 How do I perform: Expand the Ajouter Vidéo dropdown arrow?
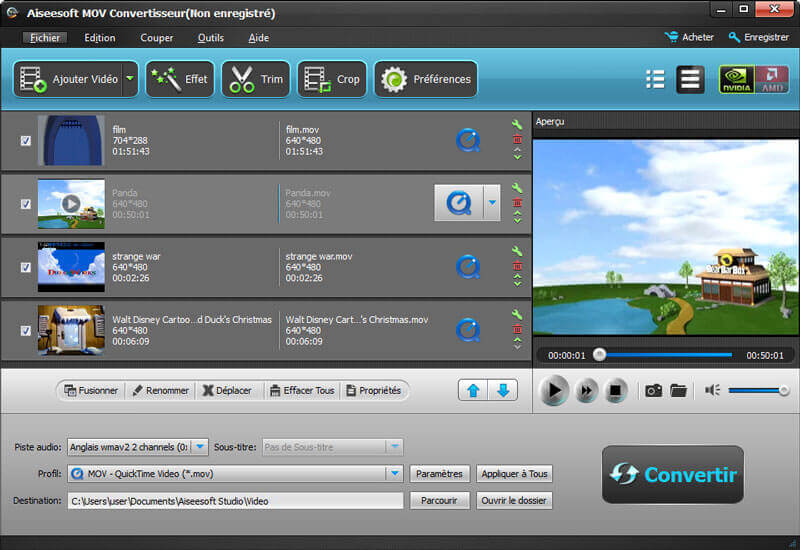click(130, 79)
